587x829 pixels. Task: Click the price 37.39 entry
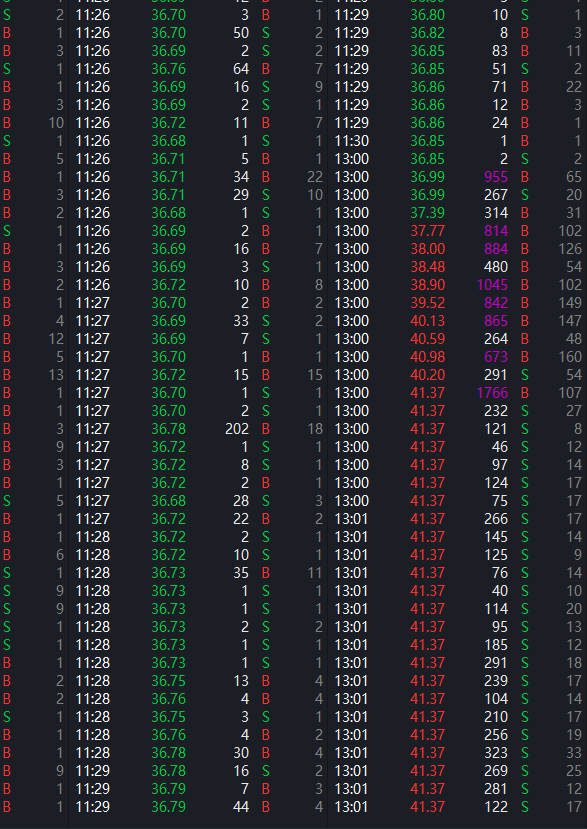click(427, 213)
